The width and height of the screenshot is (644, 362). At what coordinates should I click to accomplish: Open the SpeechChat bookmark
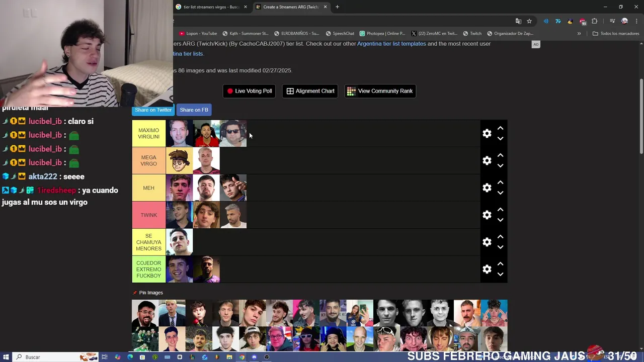[x=340, y=34]
